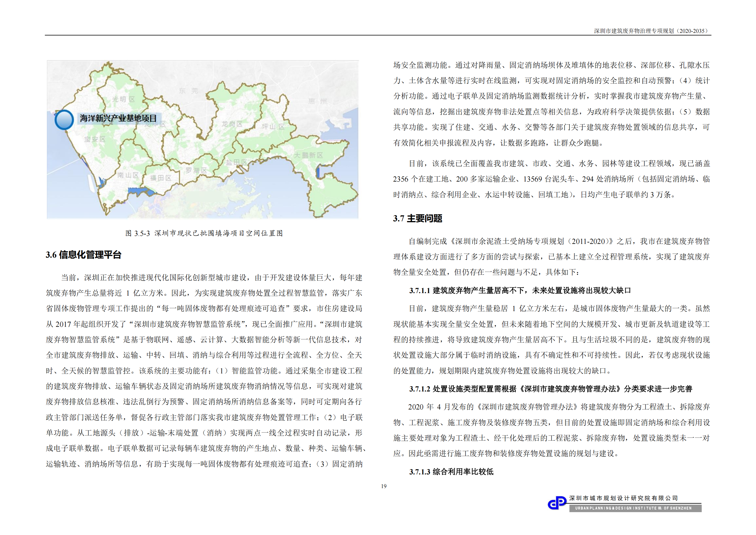Click the 惠州 label on the map

[x=318, y=101]
